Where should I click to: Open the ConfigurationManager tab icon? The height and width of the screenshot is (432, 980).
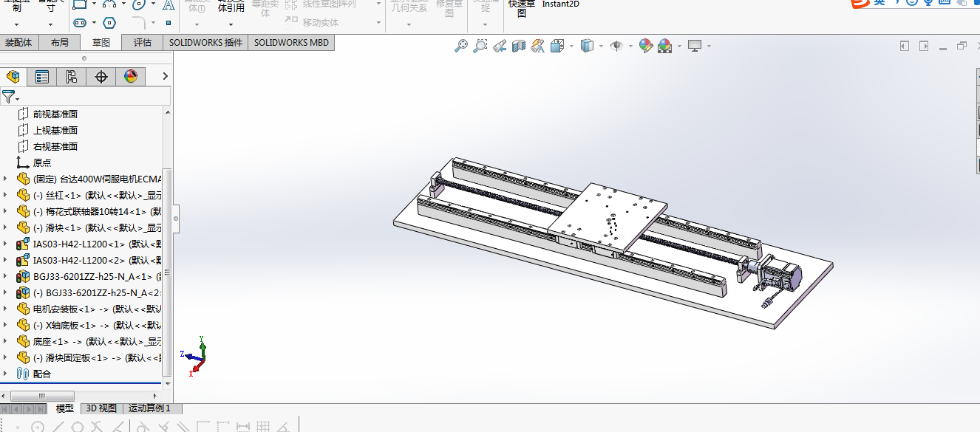(x=72, y=77)
